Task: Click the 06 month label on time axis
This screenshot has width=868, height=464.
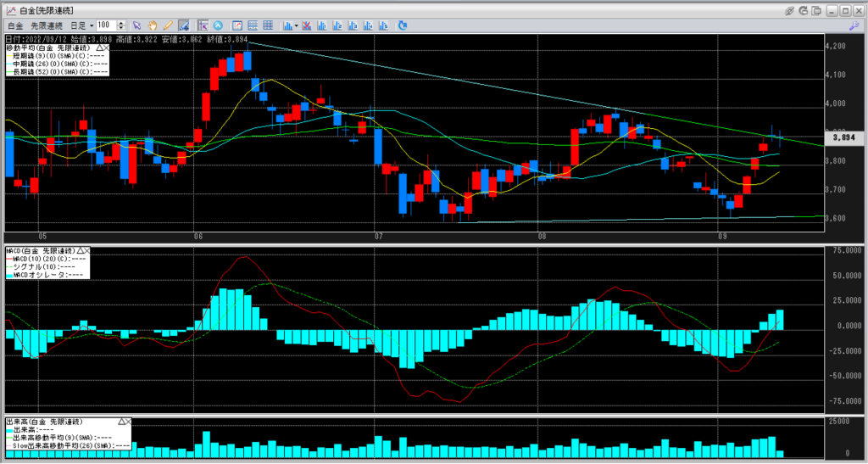Action: (x=199, y=237)
